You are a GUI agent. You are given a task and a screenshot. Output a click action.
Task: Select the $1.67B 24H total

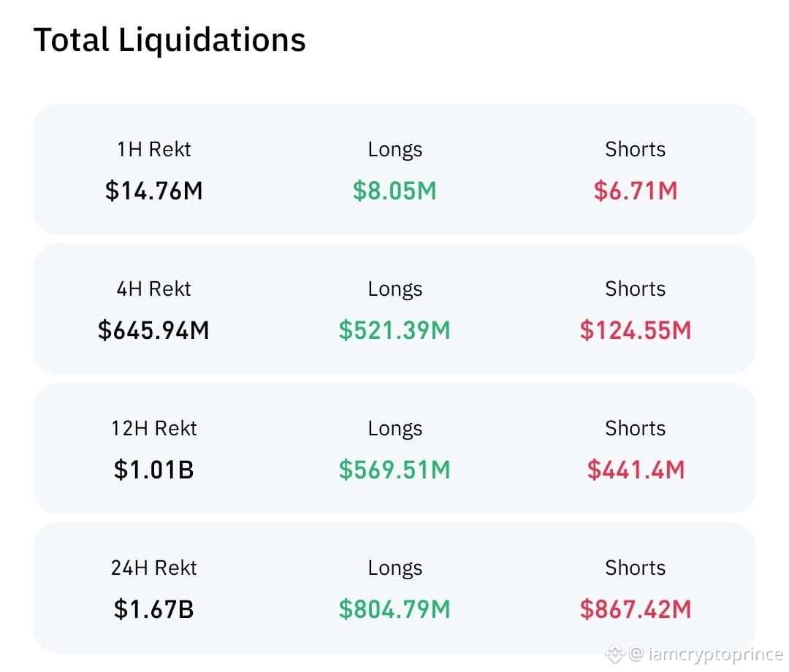click(x=154, y=610)
